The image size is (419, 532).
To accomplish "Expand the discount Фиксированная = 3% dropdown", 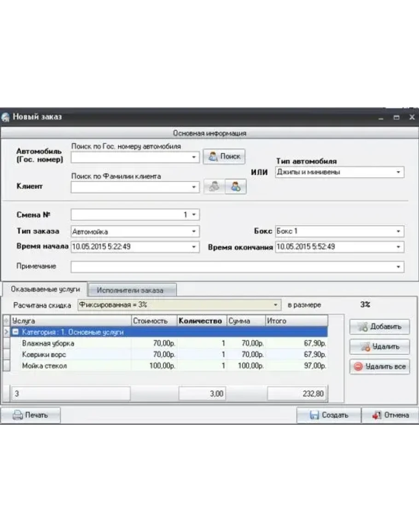I will tap(275, 305).
